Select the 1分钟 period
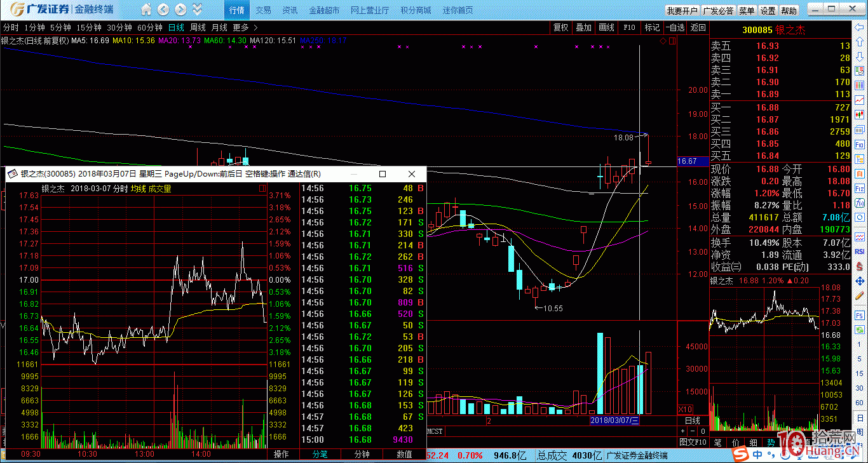 pyautogui.click(x=34, y=28)
